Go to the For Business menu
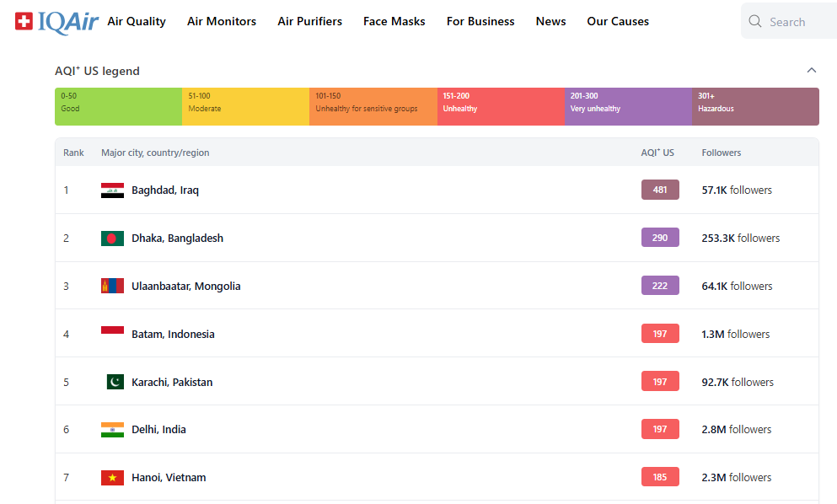837x504 pixels. click(x=480, y=21)
